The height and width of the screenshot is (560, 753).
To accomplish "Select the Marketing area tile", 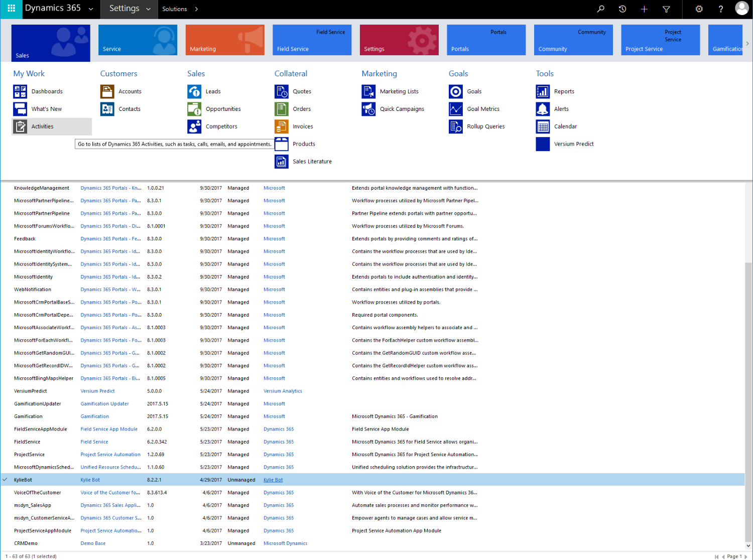I will 225,40.
